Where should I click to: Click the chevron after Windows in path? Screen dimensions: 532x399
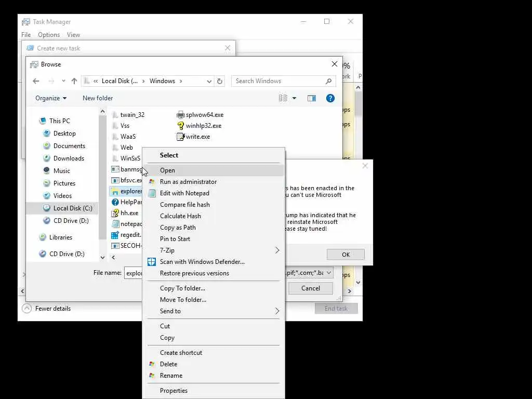(x=181, y=81)
